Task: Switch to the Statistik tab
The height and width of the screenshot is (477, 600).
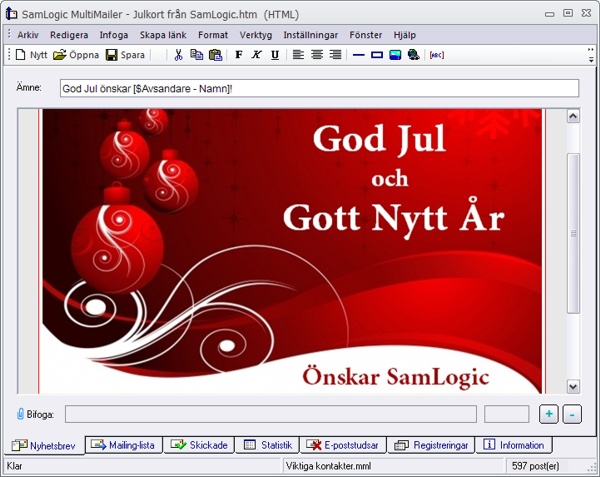Action: (267, 445)
